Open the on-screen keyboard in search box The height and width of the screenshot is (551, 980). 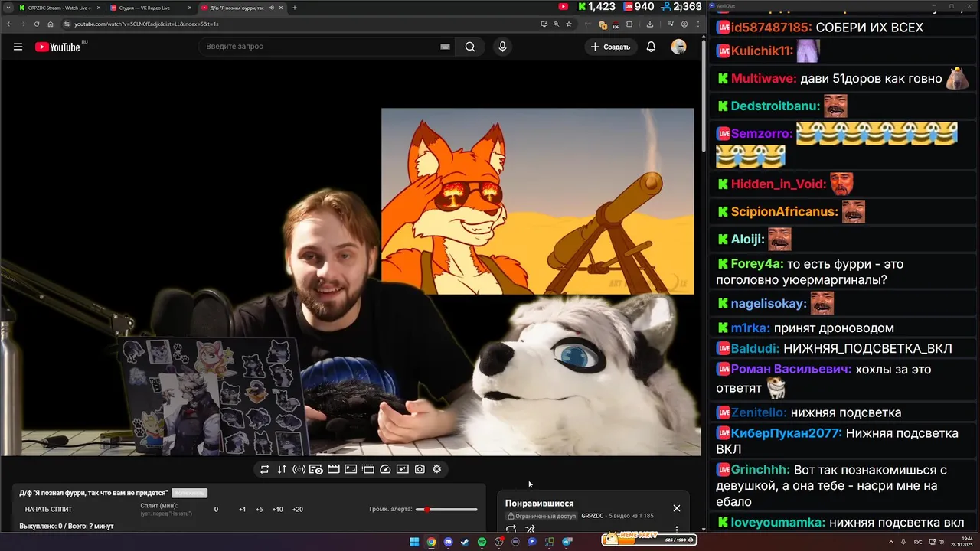click(x=445, y=47)
